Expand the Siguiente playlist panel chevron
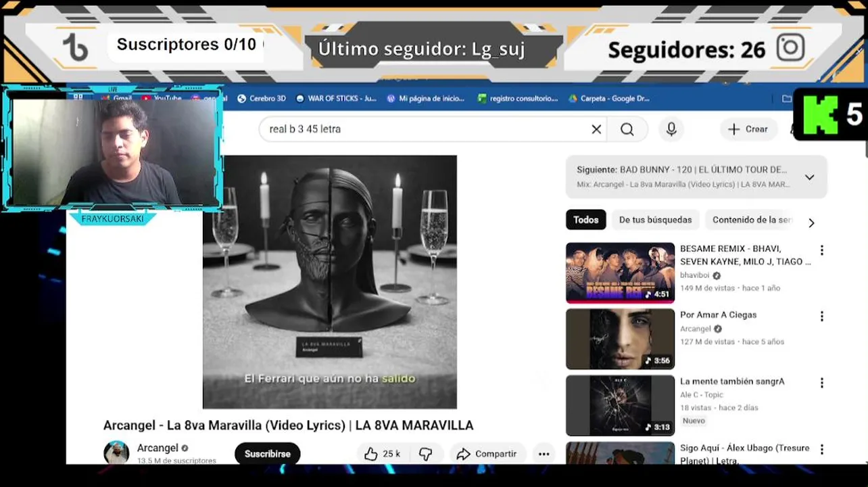The height and width of the screenshot is (487, 868). (809, 177)
